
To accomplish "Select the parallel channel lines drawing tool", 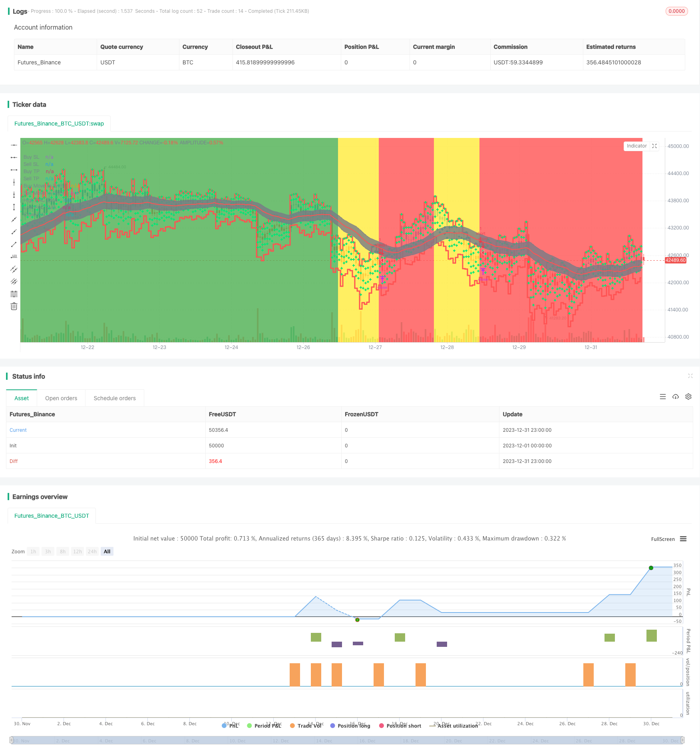I will [14, 269].
